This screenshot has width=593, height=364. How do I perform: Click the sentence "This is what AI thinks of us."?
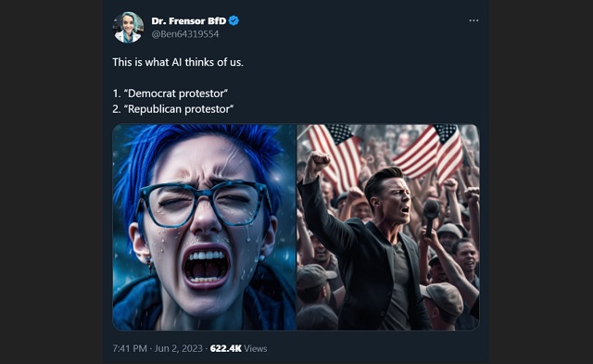pos(178,62)
